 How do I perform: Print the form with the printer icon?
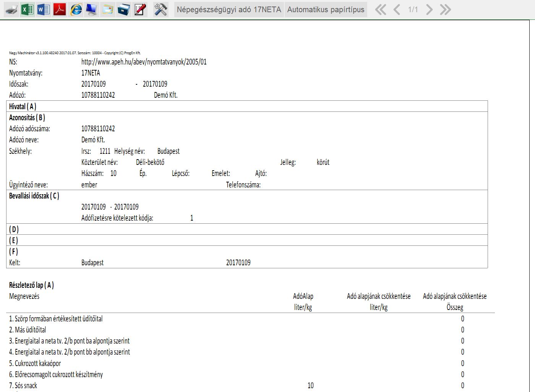pos(11,10)
